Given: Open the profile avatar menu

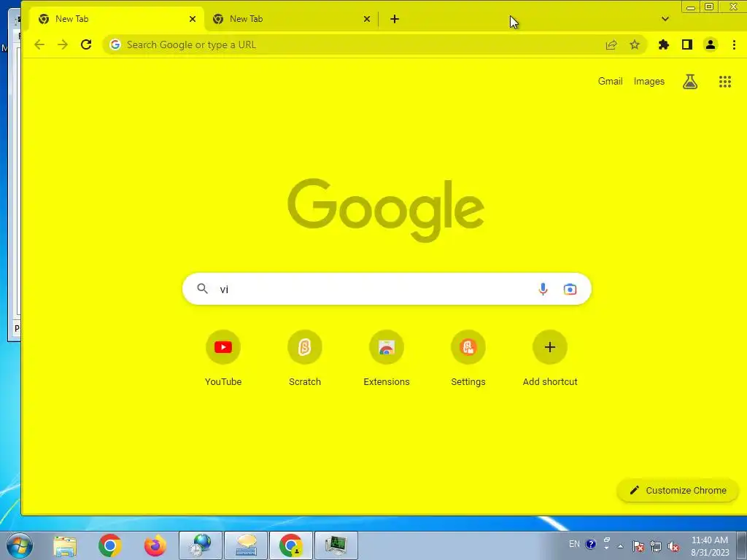Looking at the screenshot, I should pos(711,44).
